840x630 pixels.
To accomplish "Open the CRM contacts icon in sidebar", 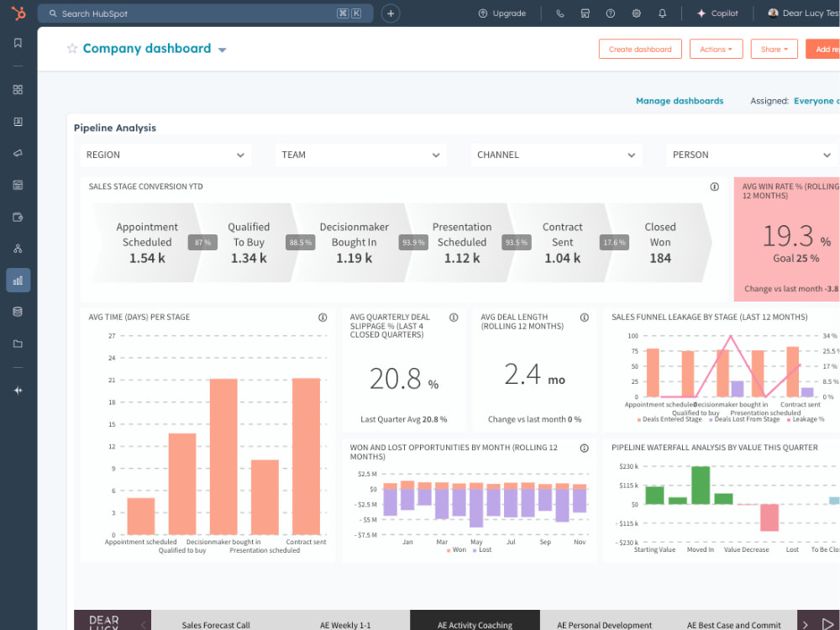I will point(18,122).
